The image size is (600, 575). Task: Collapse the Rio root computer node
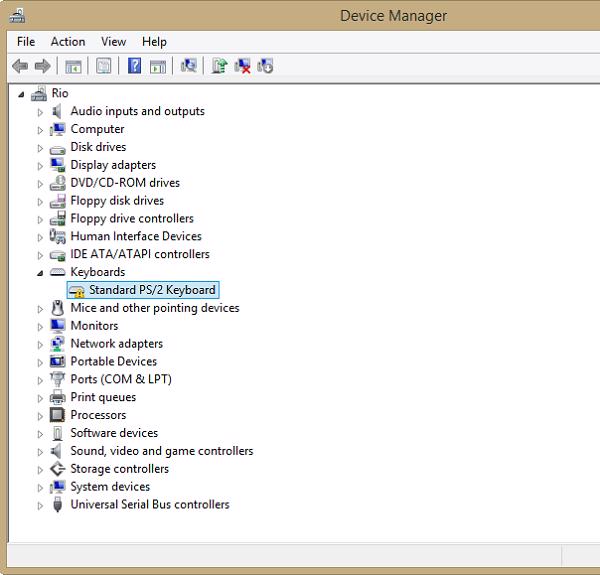click(23, 94)
